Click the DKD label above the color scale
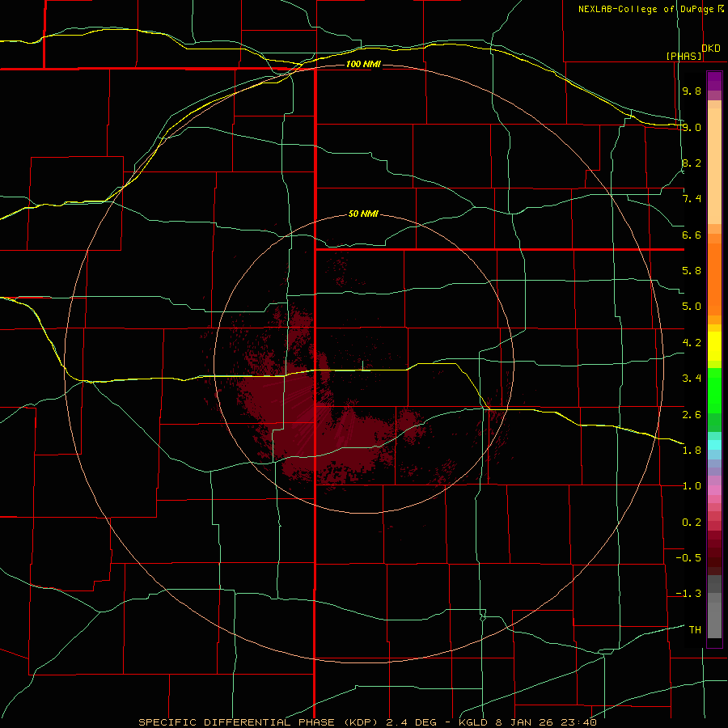The image size is (728, 728). 711,49
